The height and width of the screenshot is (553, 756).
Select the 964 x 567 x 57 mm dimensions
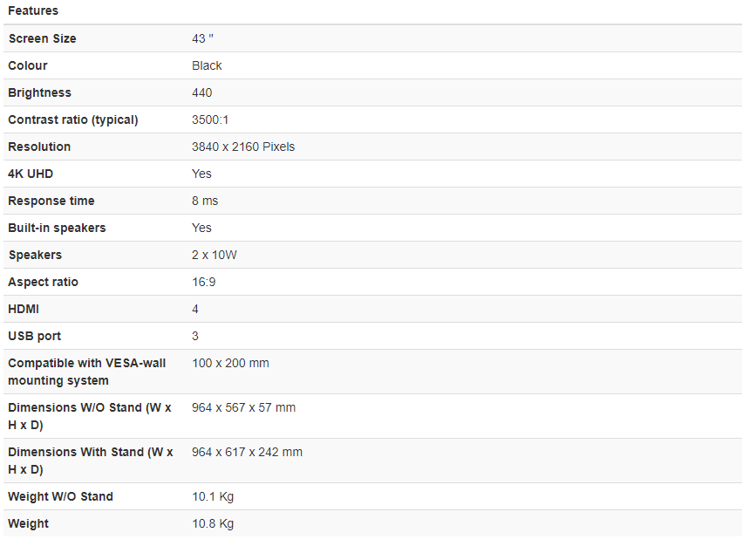pos(243,407)
